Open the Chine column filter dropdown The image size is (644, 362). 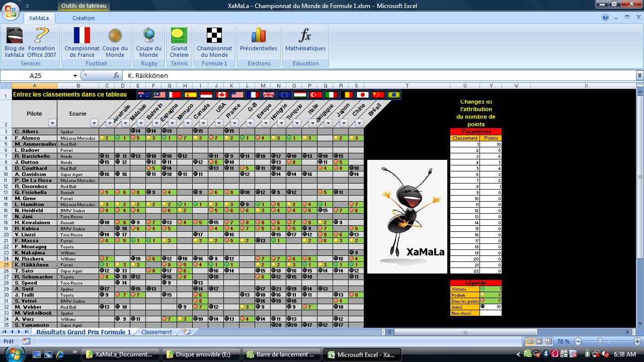click(x=344, y=123)
